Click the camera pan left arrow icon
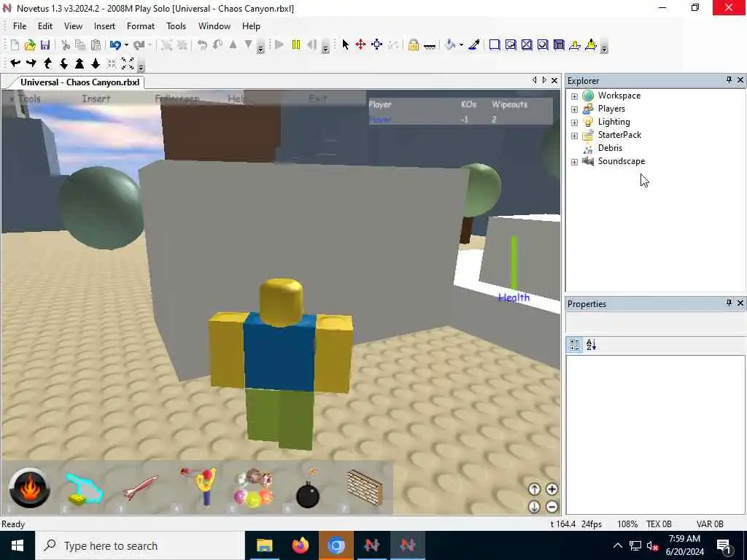The image size is (747, 560). (15, 63)
